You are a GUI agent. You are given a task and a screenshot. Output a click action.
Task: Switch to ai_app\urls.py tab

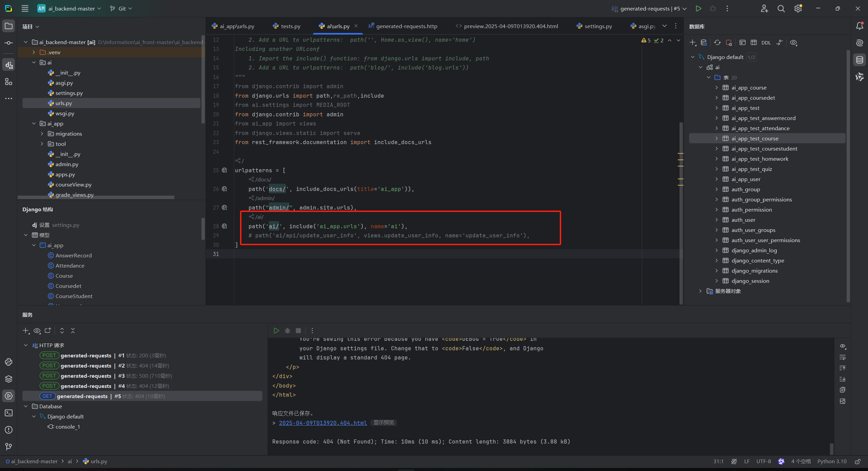tap(233, 26)
